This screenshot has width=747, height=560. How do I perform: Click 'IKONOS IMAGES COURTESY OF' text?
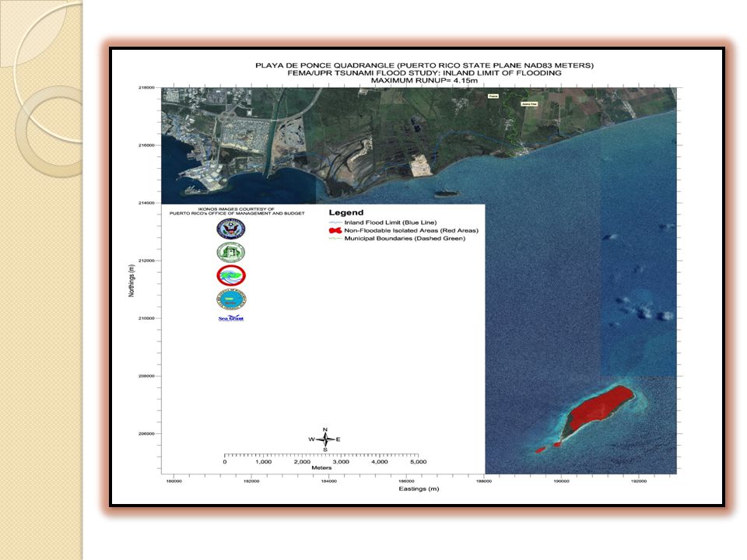tap(237, 209)
